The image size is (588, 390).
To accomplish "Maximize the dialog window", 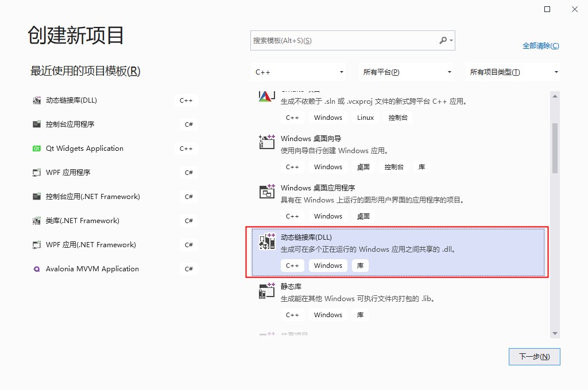I will pyautogui.click(x=547, y=9).
